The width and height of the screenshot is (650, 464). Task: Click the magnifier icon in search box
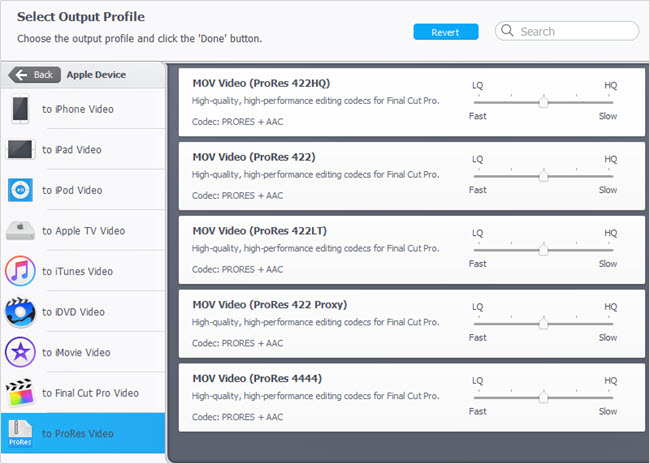(x=507, y=31)
